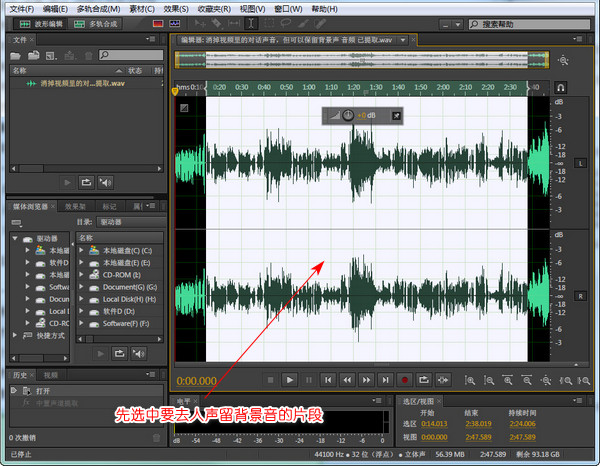Expand Local Disk(H) (H:) entry

[x=82, y=299]
